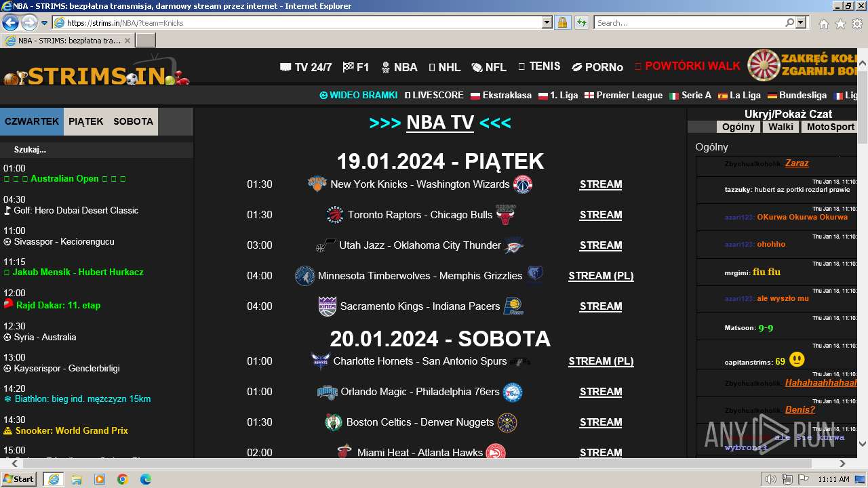Click the search magnifier icon

point(789,22)
